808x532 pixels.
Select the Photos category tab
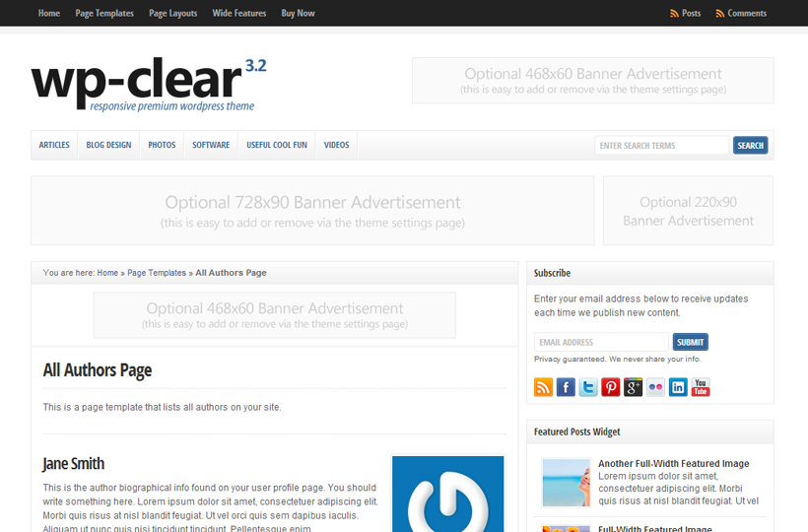coord(162,145)
